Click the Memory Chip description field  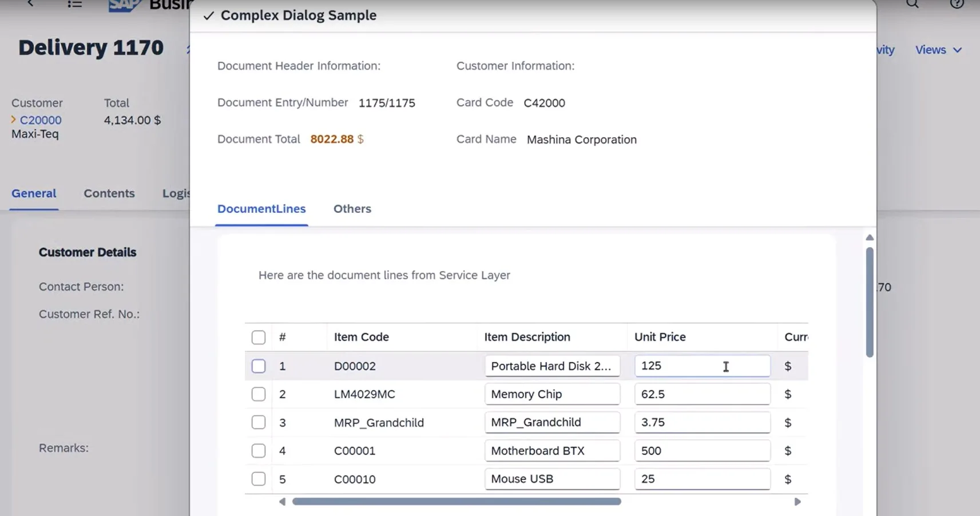click(552, 394)
